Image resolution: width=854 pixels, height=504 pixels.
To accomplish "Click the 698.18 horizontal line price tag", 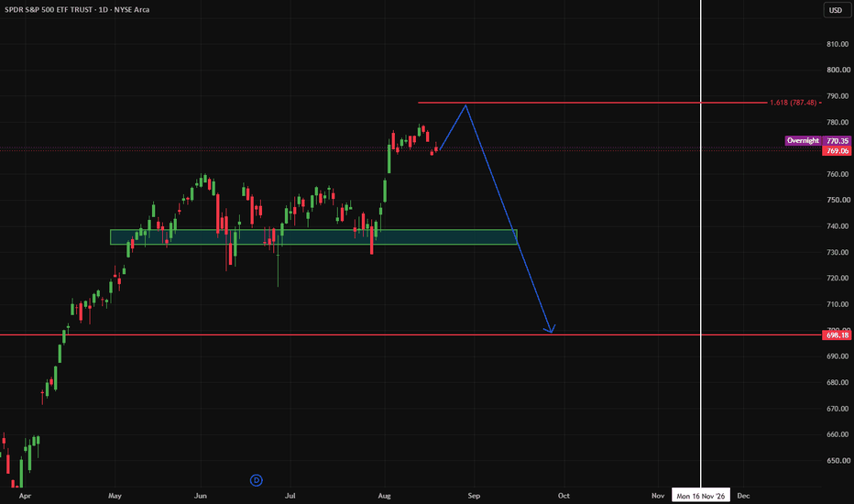I will 838,335.
